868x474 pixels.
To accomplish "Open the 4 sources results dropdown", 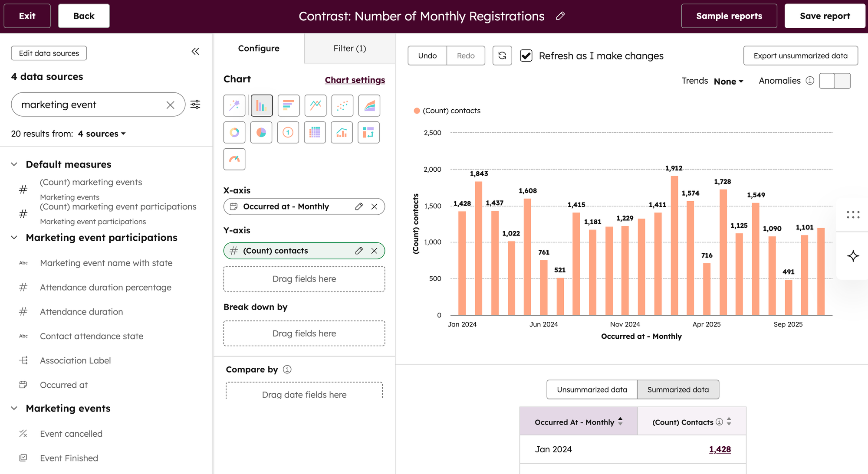I will tap(102, 134).
